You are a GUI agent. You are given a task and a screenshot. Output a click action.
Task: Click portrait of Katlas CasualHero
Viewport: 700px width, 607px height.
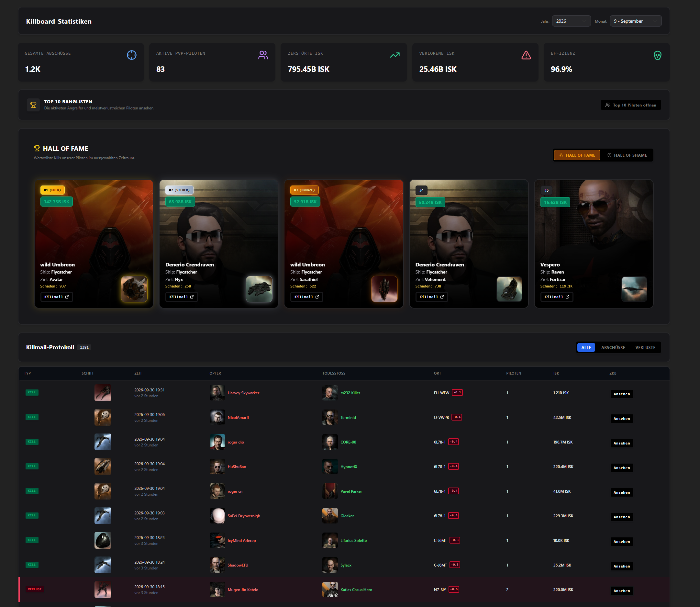[x=330, y=590]
